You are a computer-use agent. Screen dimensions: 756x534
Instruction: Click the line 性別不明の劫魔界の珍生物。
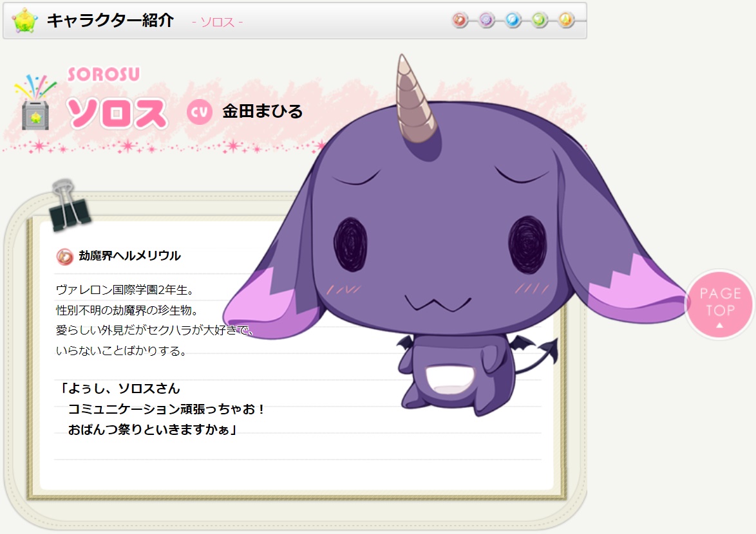point(127,310)
